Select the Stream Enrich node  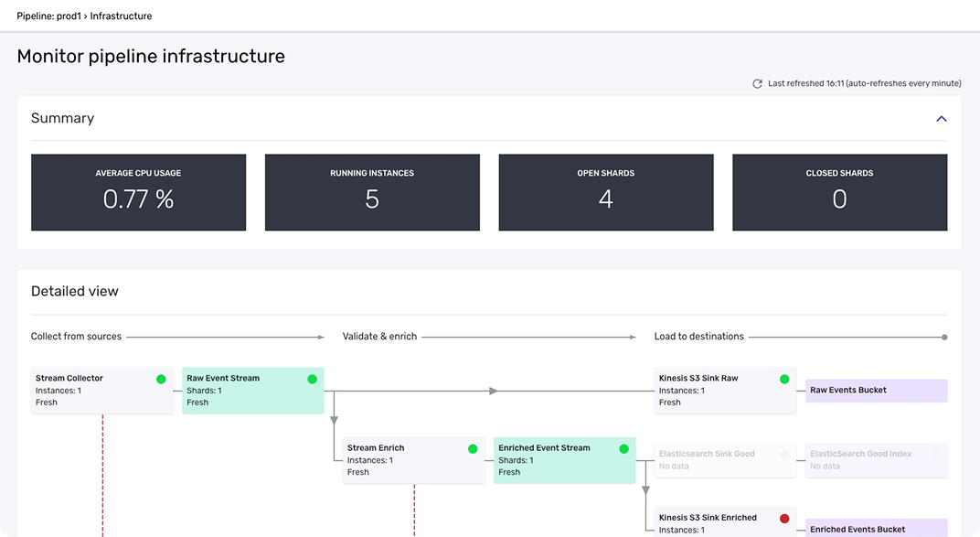coord(413,460)
